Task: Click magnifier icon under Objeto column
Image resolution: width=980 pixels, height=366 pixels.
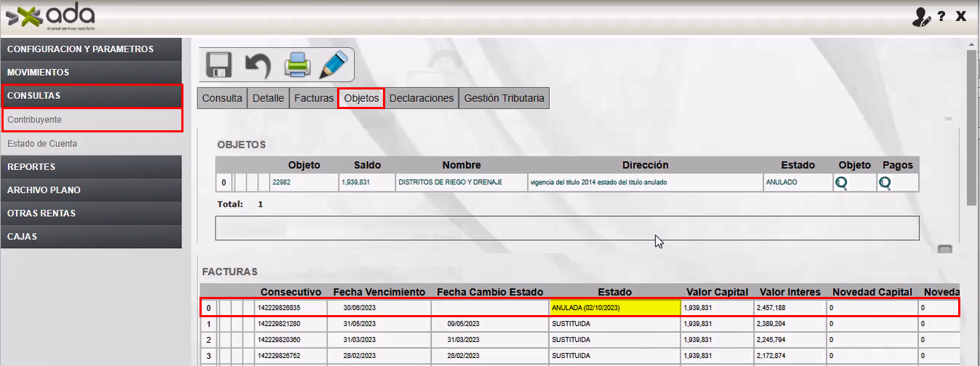Action: 841,183
